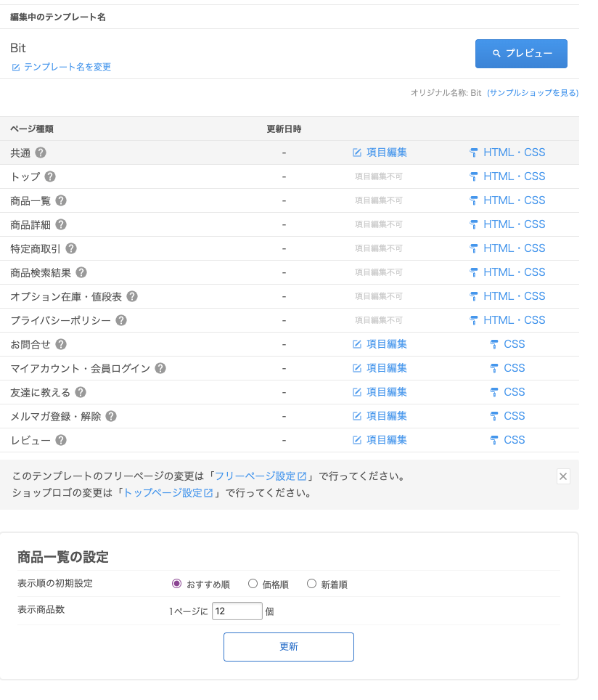The height and width of the screenshot is (700, 598).
Task: Open CSS editor for お問合せ
Action: [x=507, y=344]
